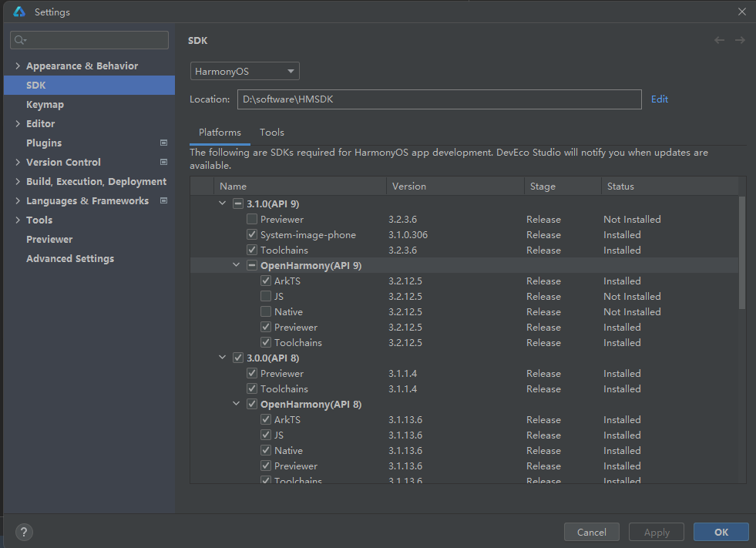This screenshot has width=756, height=548.
Task: Sort by the Version column header
Action: [455, 187]
